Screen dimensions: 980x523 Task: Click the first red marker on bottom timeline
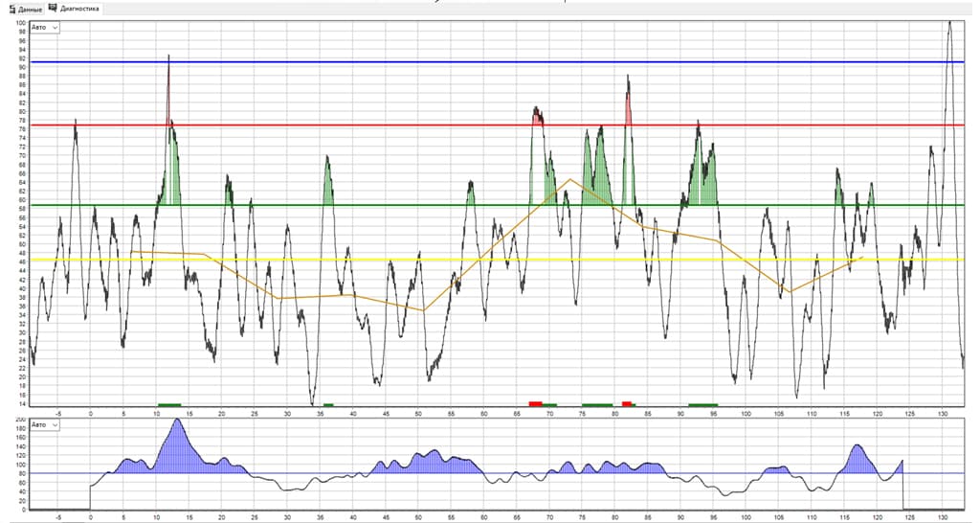click(x=536, y=404)
